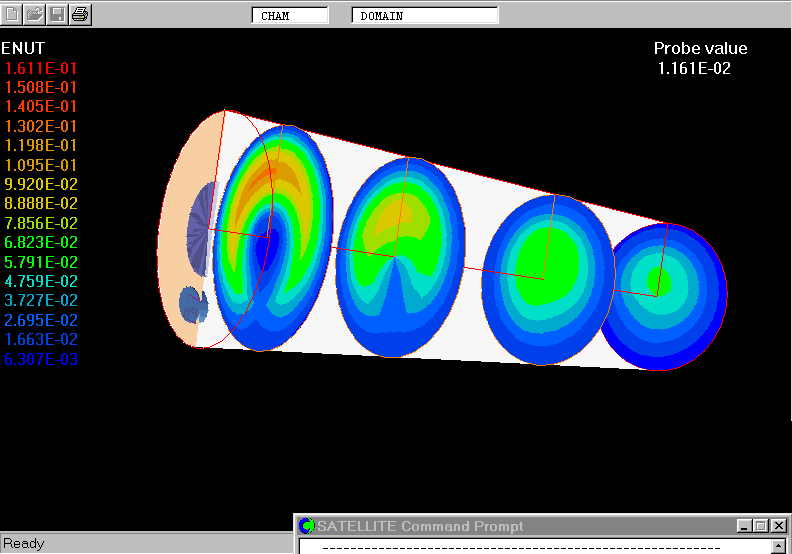Maximize the SATELLITE Command Prompt window
The height and width of the screenshot is (554, 792).
(x=760, y=526)
